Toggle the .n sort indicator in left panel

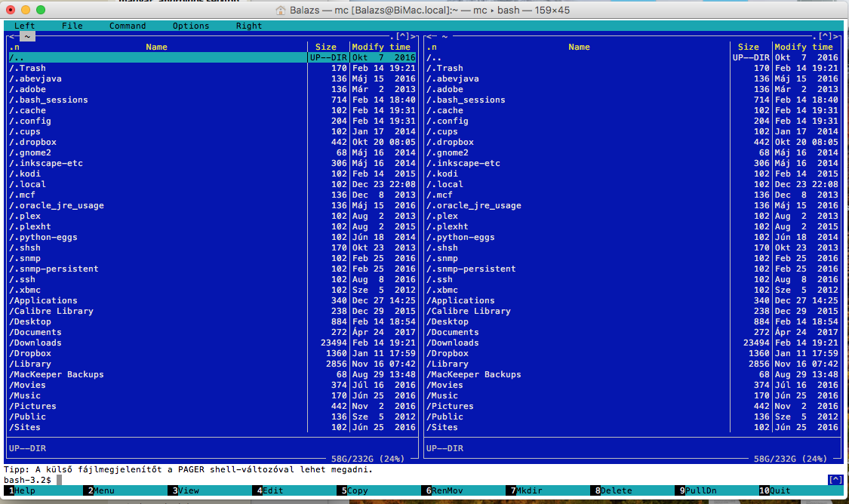[14, 47]
